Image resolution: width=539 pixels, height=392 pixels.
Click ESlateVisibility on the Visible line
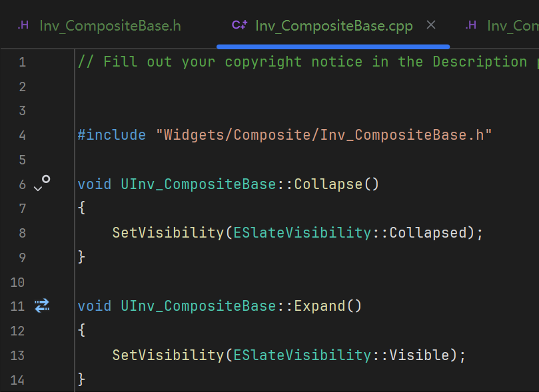[302, 355]
